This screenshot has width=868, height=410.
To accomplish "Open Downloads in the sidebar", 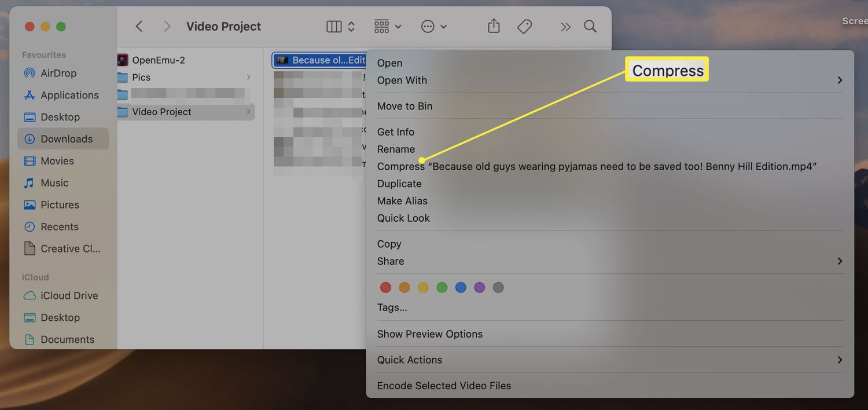I will [x=62, y=139].
